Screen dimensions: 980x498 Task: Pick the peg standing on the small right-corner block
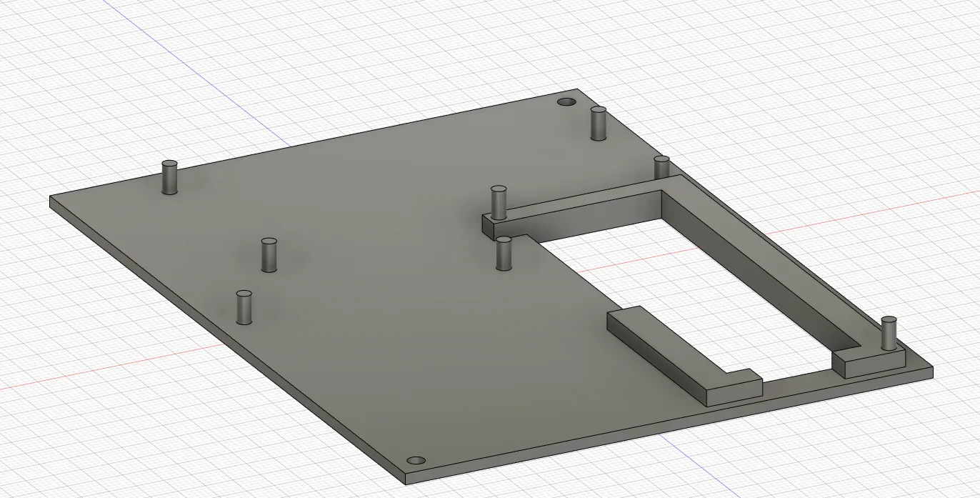[889, 333]
